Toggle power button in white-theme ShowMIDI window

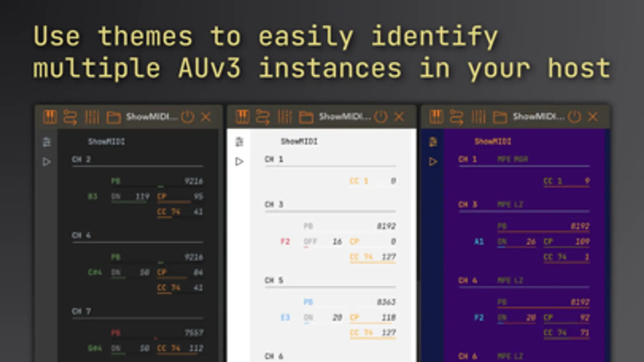[381, 117]
